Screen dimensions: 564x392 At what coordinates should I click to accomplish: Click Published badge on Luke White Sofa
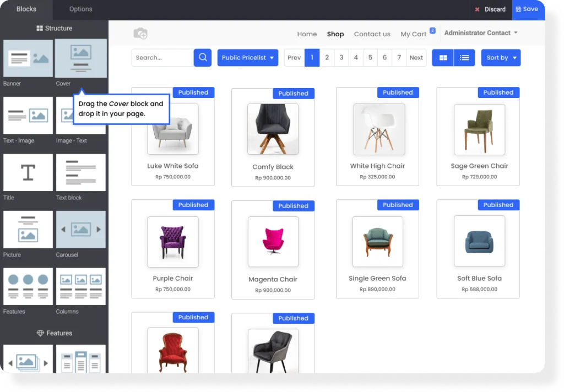[193, 92]
